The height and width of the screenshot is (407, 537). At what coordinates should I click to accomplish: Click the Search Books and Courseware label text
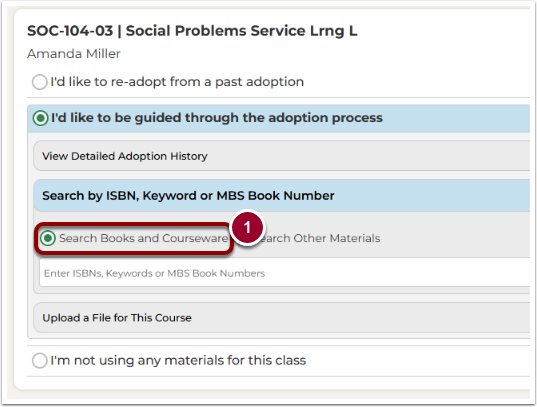[x=143, y=238]
